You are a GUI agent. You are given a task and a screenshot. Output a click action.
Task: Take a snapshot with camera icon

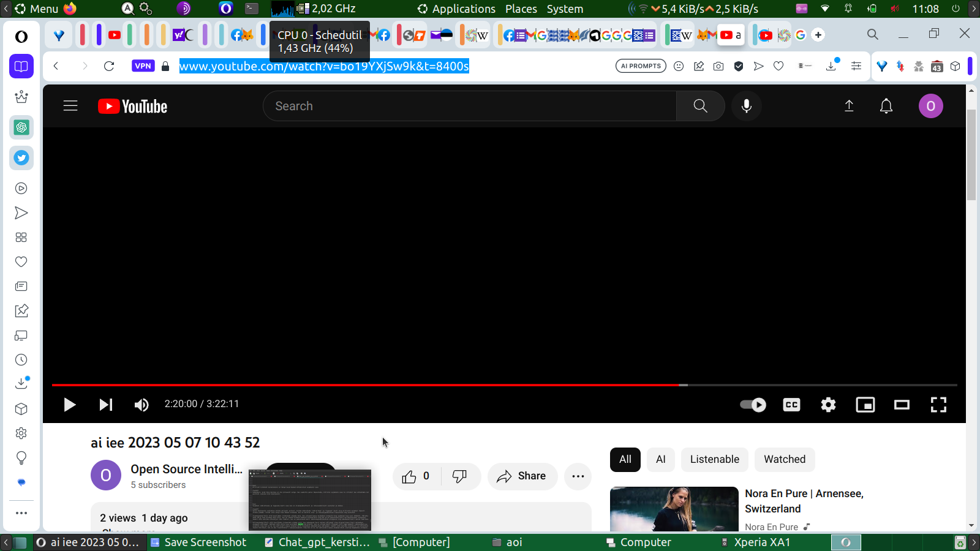[718, 66]
